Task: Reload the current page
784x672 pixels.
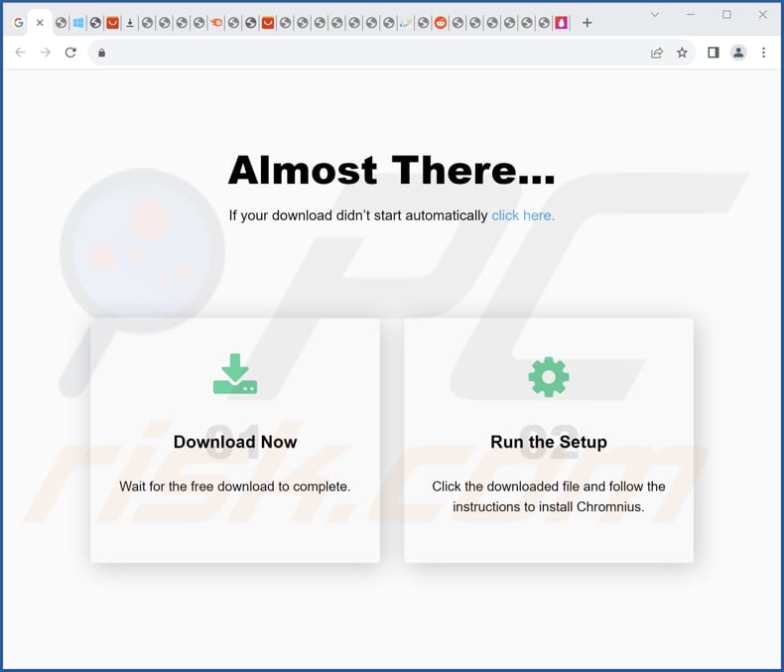Action: 70,53
